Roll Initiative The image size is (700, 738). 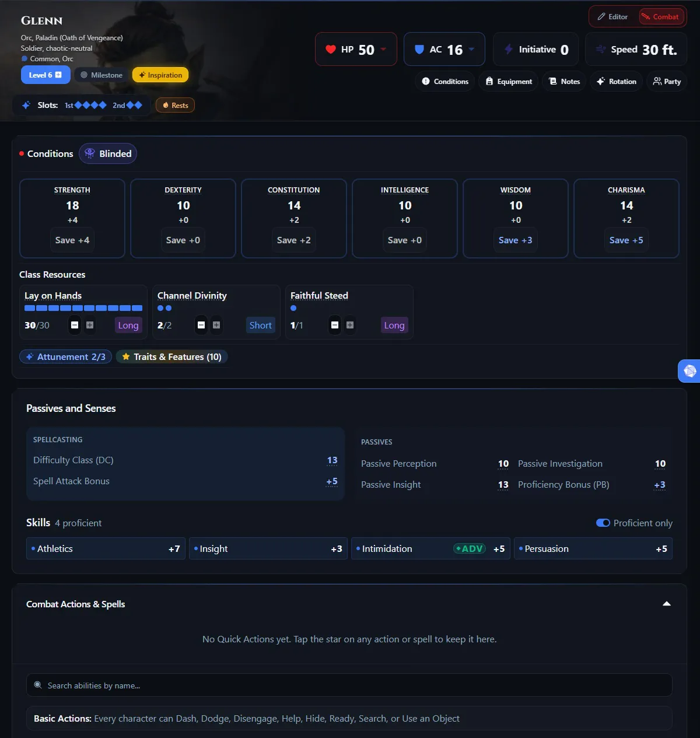[535, 50]
